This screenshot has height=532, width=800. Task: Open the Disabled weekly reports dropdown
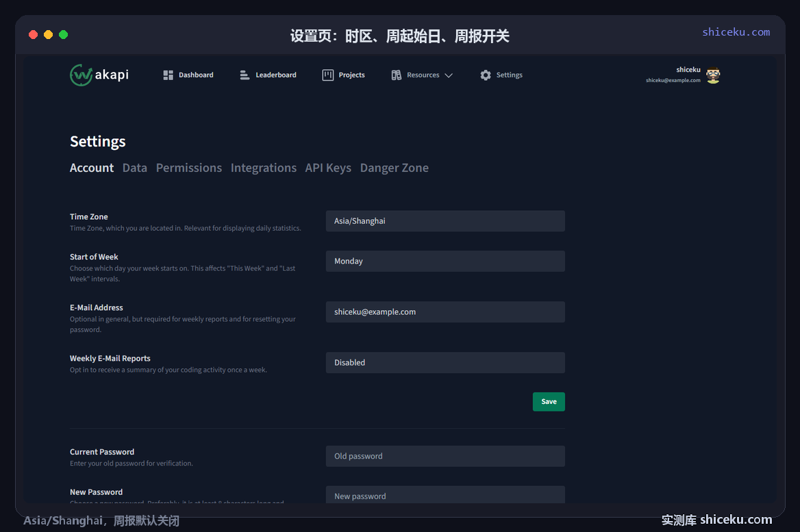point(445,363)
